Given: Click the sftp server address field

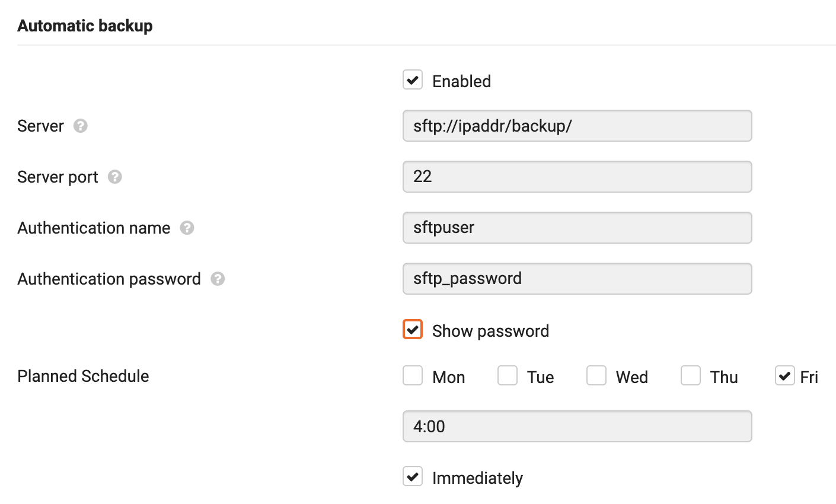Looking at the screenshot, I should (x=577, y=126).
